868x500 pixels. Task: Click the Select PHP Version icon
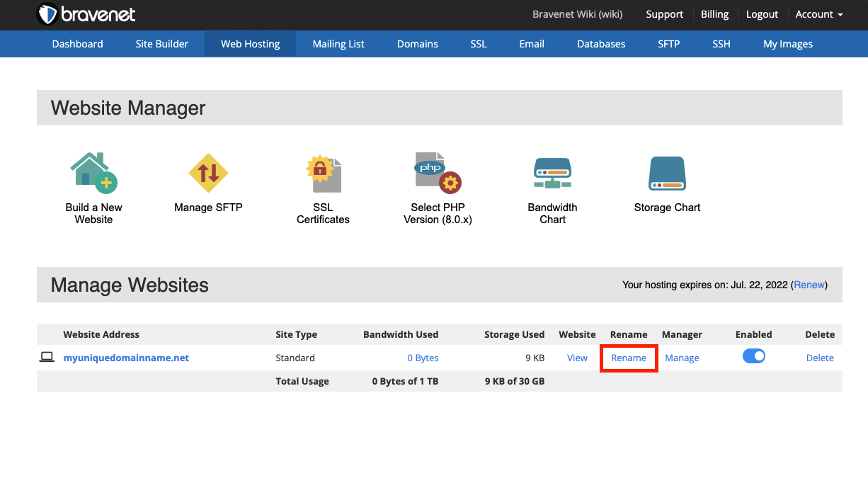[438, 173]
